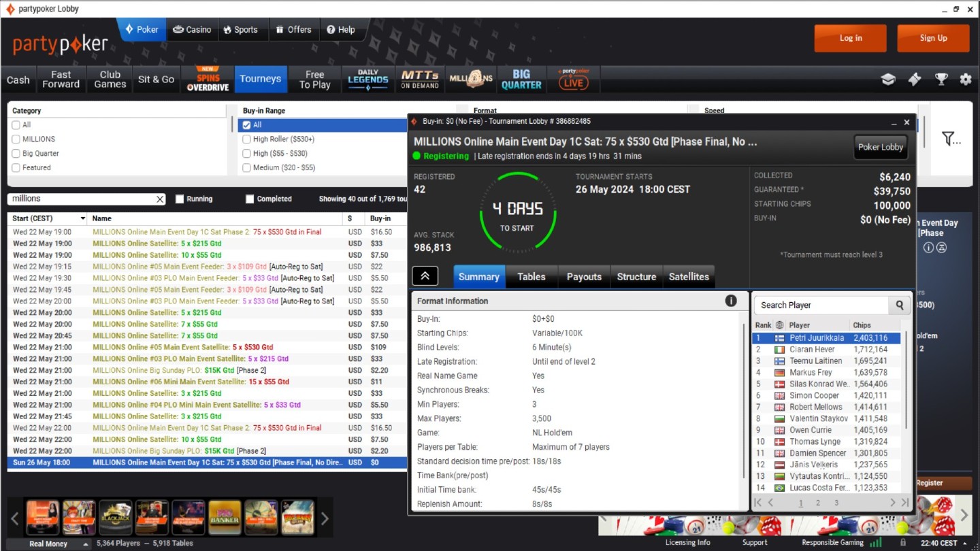The image size is (980, 551).
Task: Switch to the Payouts tab
Action: tap(584, 277)
